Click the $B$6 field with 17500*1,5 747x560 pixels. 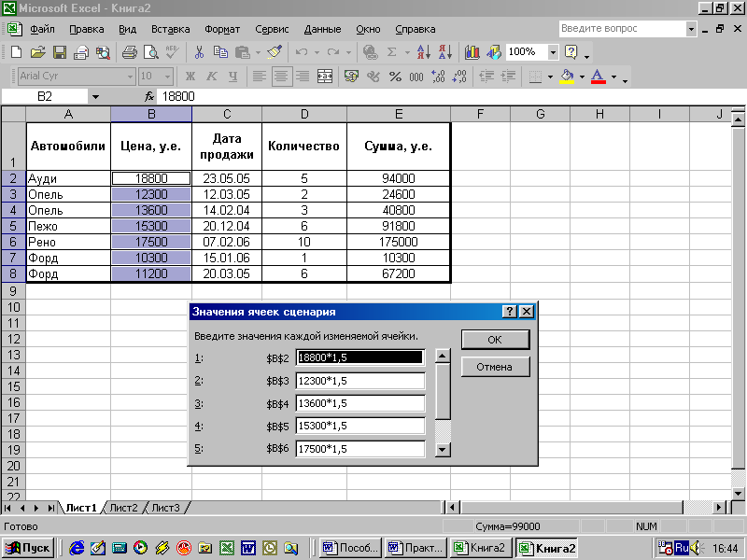click(x=360, y=449)
